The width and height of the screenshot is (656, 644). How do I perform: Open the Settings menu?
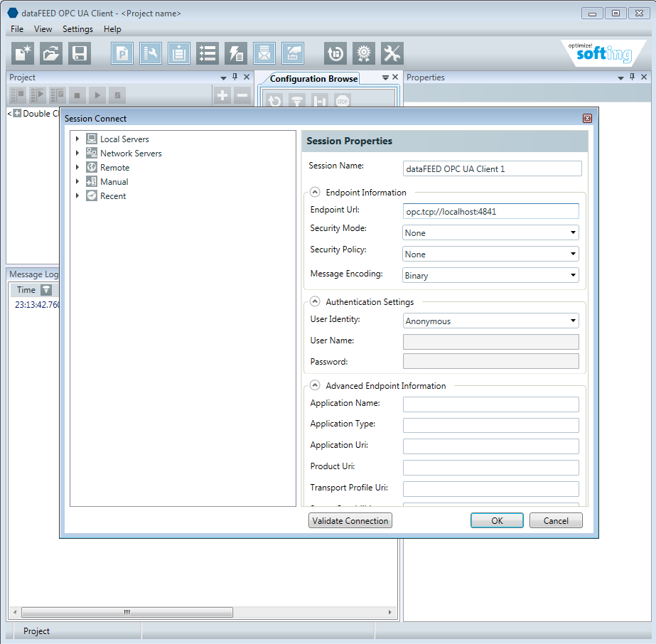77,29
